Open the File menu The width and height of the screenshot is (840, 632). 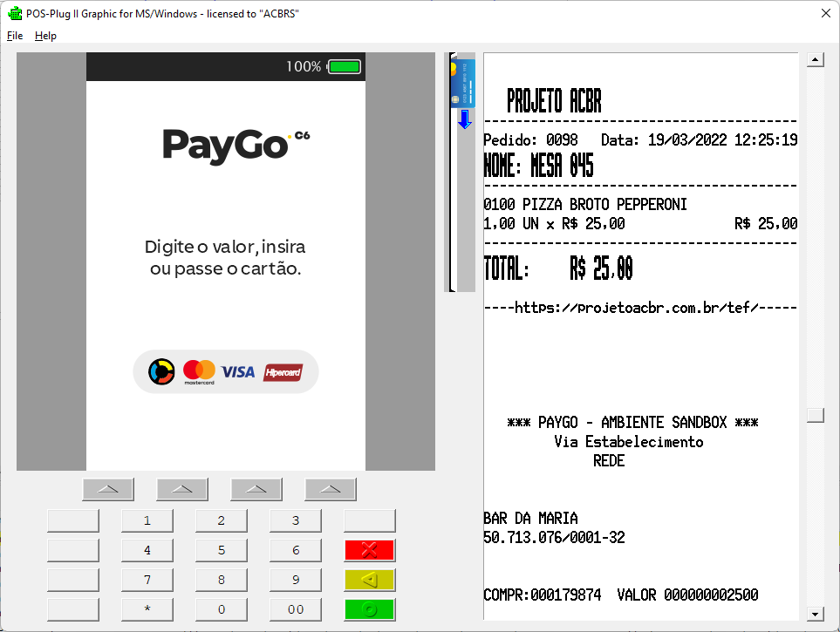pos(15,36)
